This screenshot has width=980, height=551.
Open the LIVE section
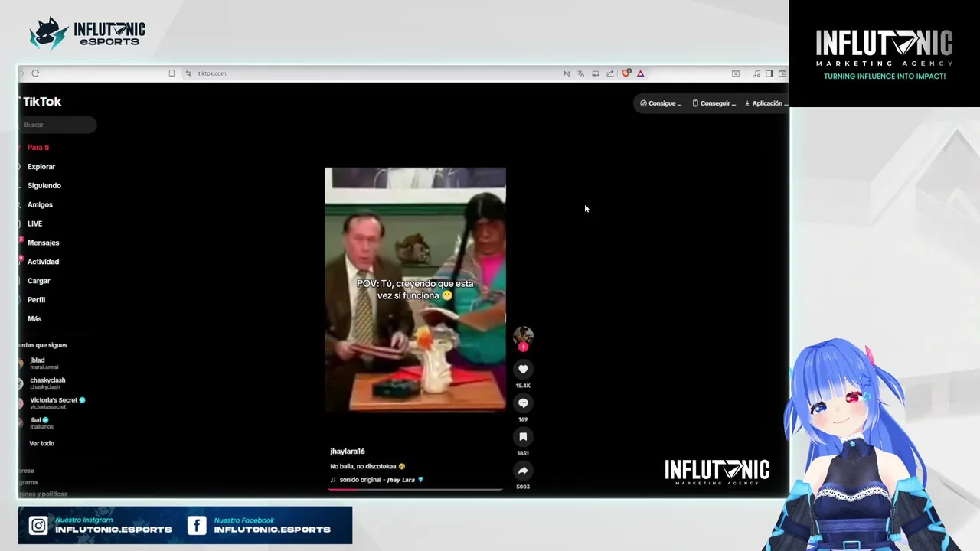35,224
